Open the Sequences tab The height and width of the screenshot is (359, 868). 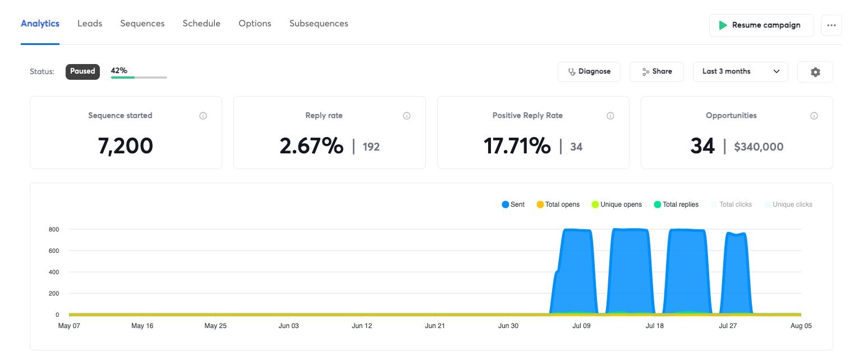pos(143,24)
